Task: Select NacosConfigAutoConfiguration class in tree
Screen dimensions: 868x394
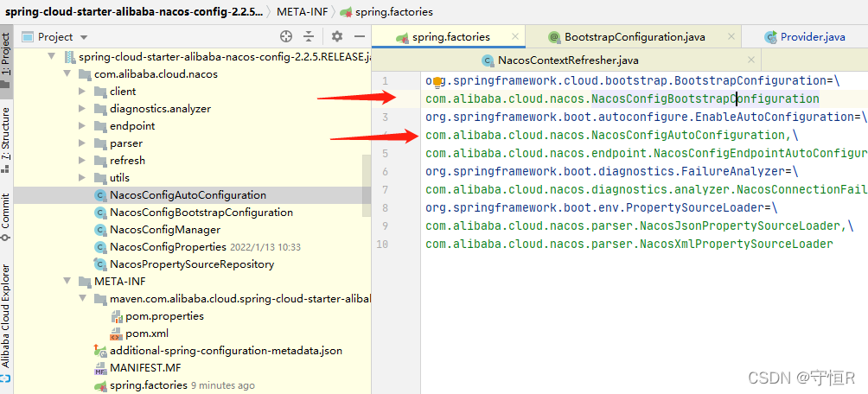Action: click(188, 194)
